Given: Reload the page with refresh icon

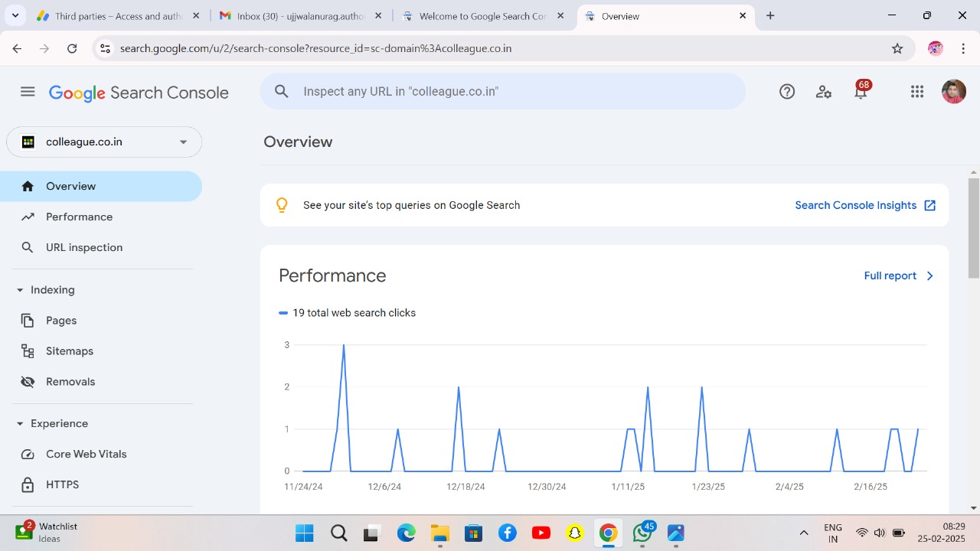Looking at the screenshot, I should (x=72, y=48).
